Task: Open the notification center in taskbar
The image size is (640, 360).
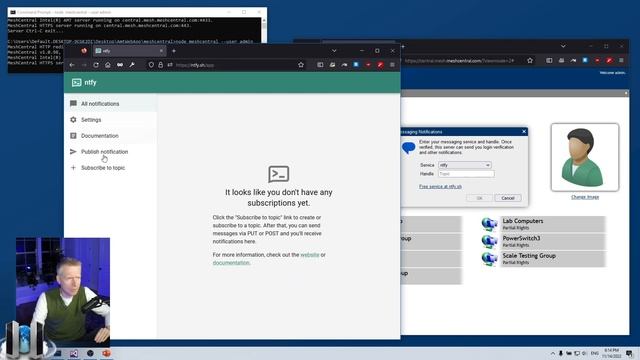Action: click(x=629, y=353)
